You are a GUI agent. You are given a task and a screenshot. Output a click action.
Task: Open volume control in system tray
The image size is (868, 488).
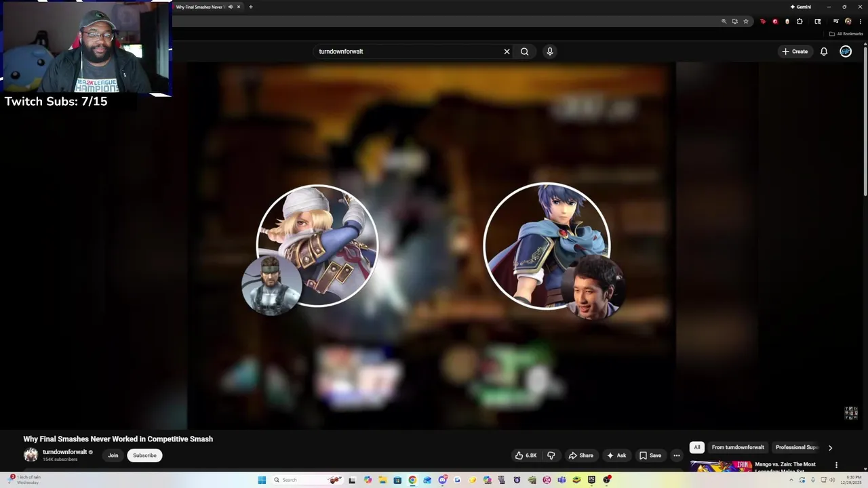[x=832, y=480]
